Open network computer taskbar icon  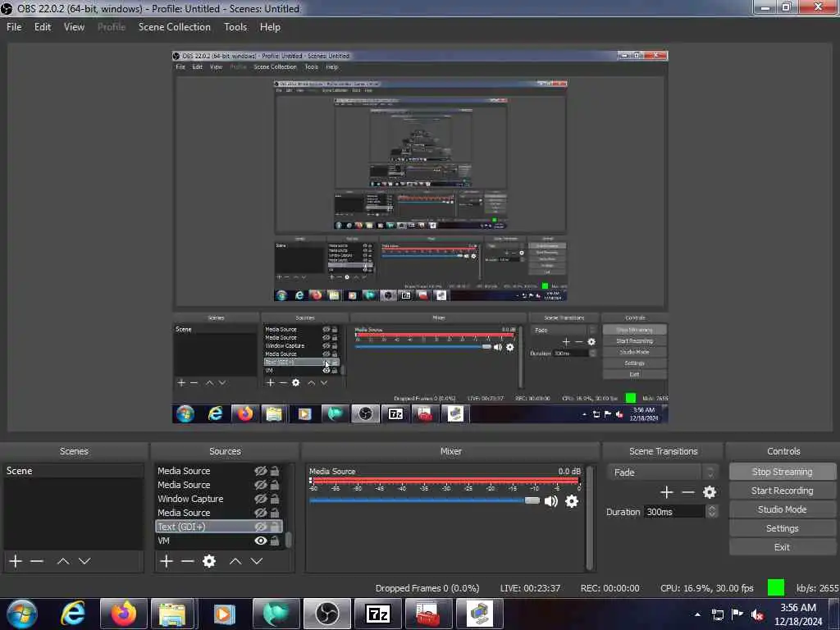(x=479, y=614)
